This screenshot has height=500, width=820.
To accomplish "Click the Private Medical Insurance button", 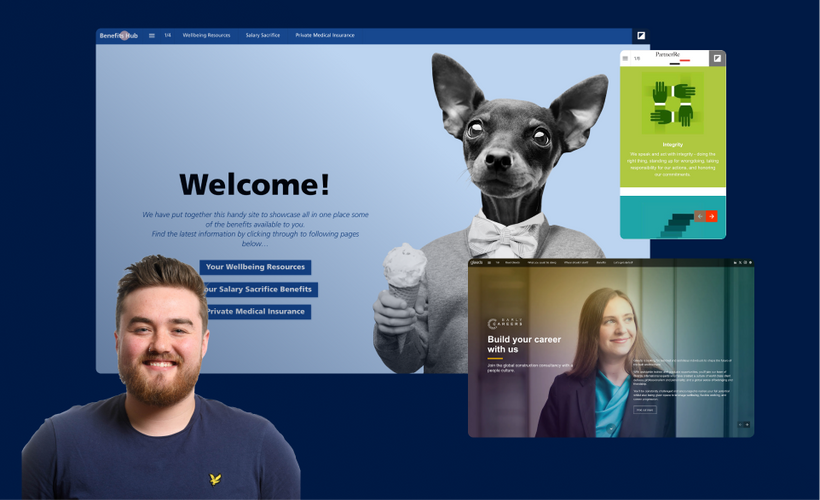I will (x=256, y=311).
